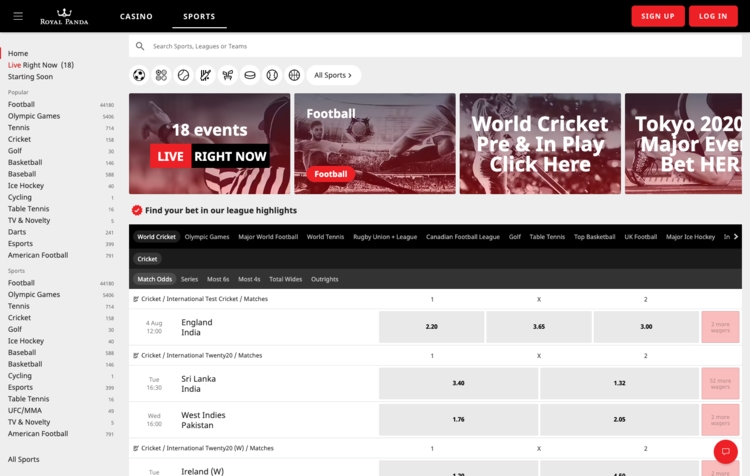This screenshot has width=750, height=476.
Task: Bet on India at odds 1.32
Action: tap(619, 383)
